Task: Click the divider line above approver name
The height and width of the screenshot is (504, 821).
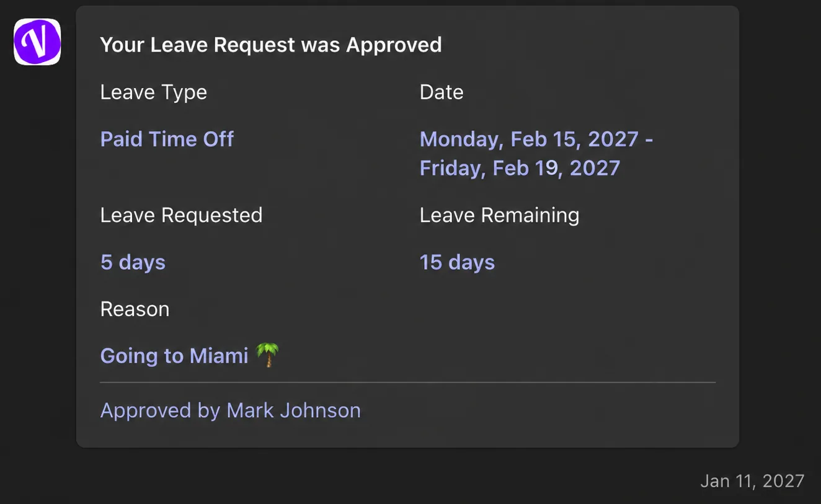Action: pyautogui.click(x=407, y=382)
